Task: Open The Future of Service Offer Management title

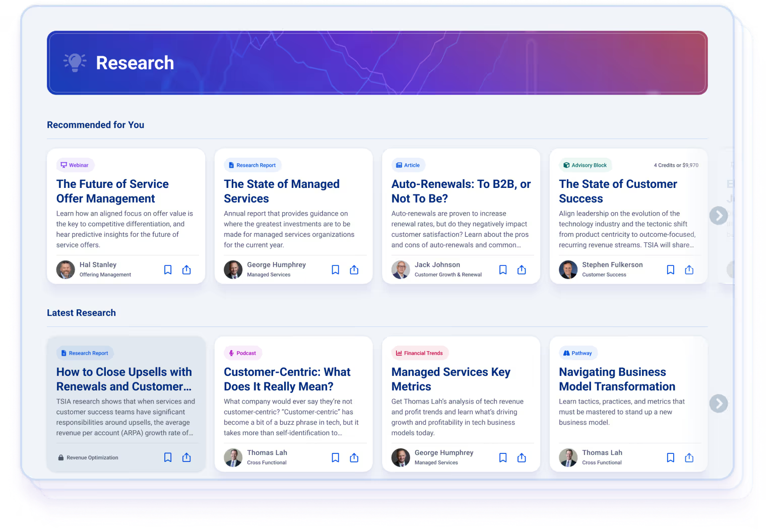Action: (x=112, y=191)
